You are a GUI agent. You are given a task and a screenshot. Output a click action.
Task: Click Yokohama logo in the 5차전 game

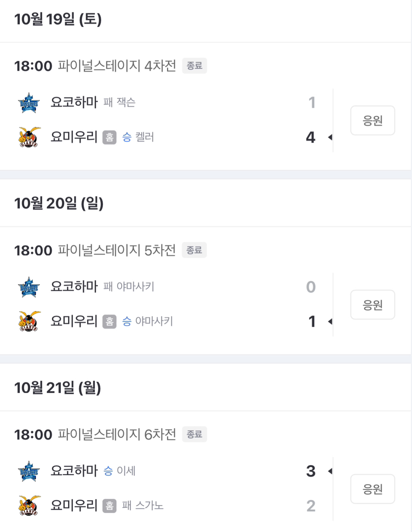click(29, 287)
